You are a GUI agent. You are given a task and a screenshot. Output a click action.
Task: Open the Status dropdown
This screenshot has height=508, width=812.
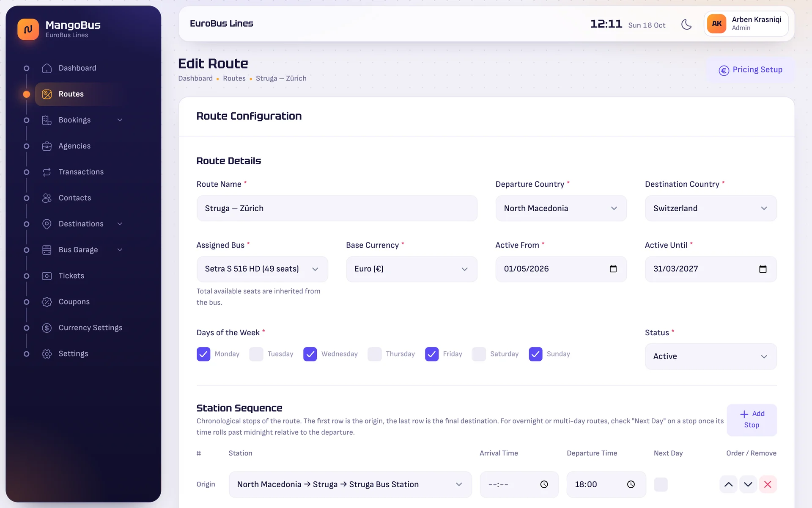(710, 356)
